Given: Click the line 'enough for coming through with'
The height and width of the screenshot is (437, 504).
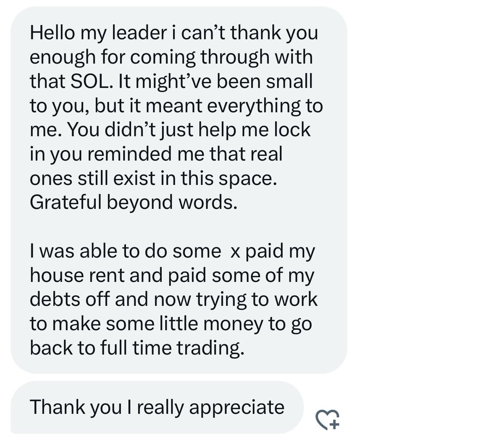Looking at the screenshot, I should (x=171, y=57).
